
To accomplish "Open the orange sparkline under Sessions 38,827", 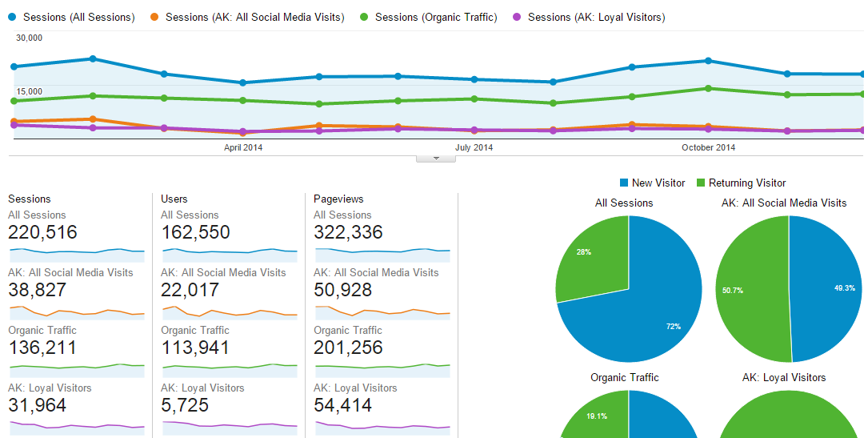I will click(77, 312).
